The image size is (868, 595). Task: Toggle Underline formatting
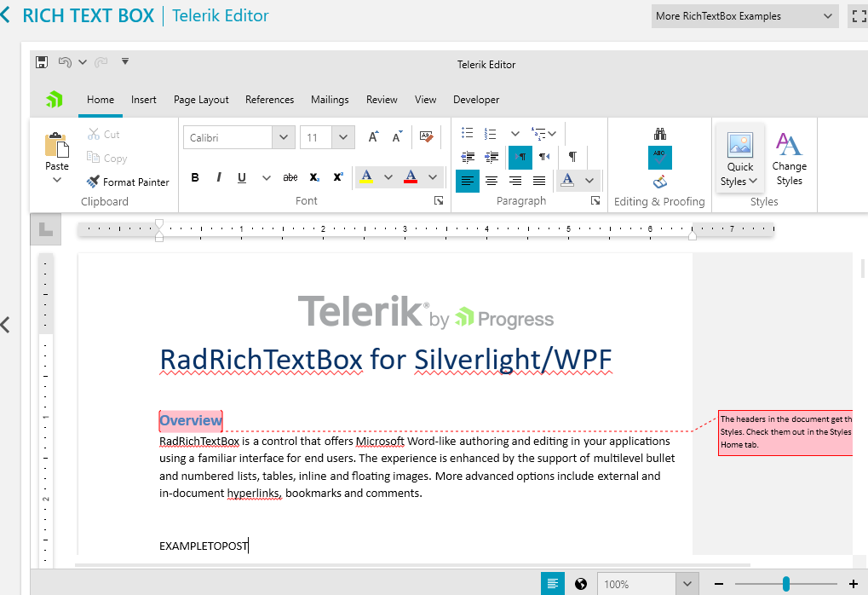242,177
